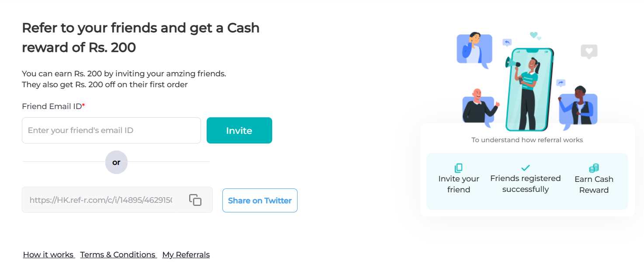Click the megaphone woman phone illustration
The width and height of the screenshot is (644, 280).
pyautogui.click(x=530, y=89)
